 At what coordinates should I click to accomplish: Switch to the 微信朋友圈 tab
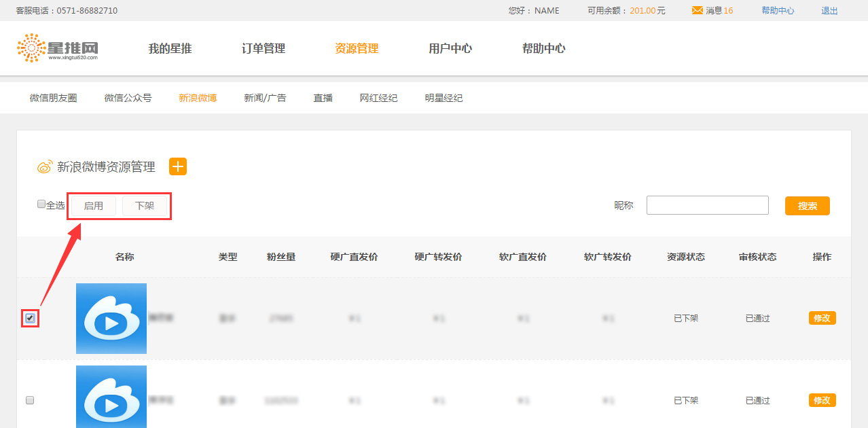tap(54, 98)
